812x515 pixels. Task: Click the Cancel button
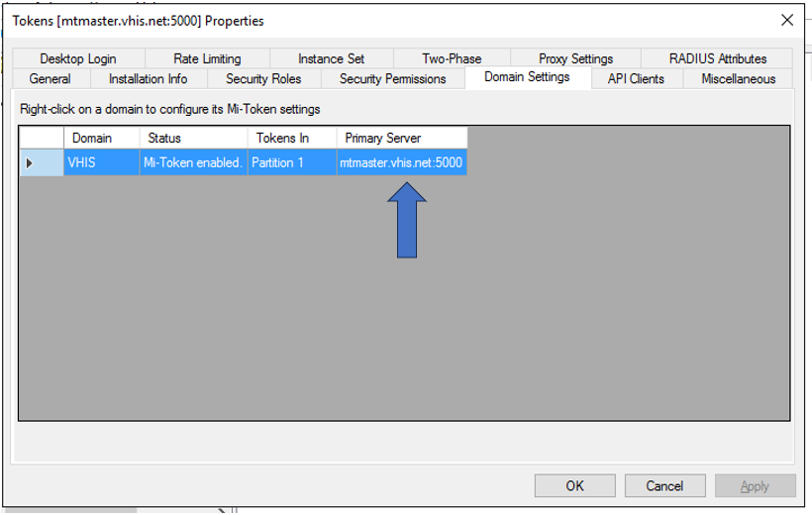click(664, 486)
